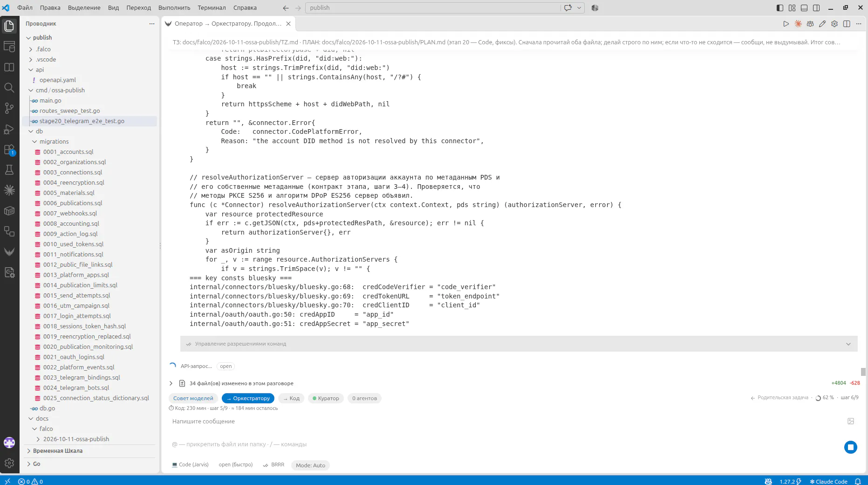The image size is (868, 485).
Task: Open the Manage gear at activity bar bottom
Action: coord(9,463)
